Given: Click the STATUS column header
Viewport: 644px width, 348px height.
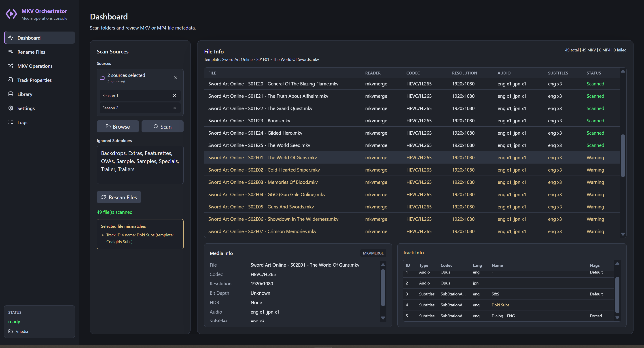Looking at the screenshot, I should pos(594,73).
